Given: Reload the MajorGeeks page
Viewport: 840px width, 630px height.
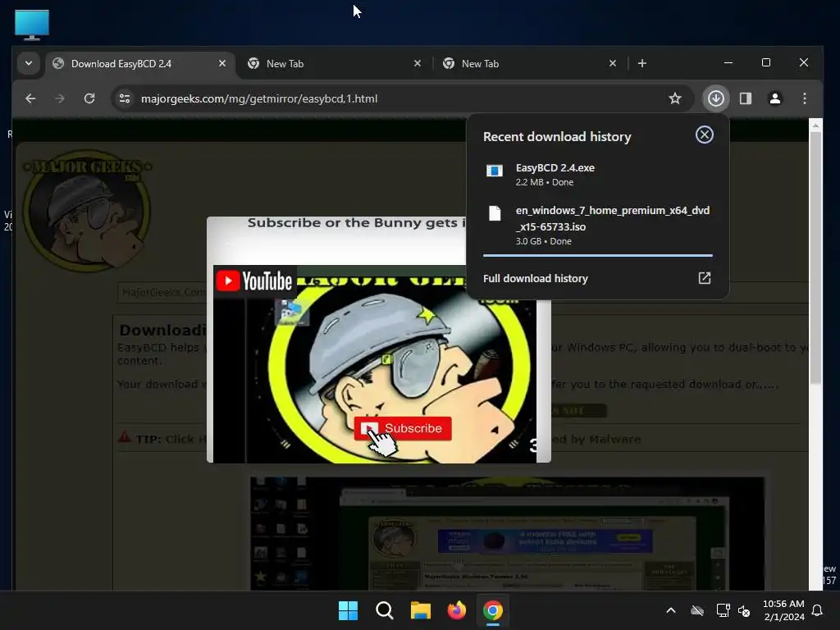Looking at the screenshot, I should tap(89, 98).
